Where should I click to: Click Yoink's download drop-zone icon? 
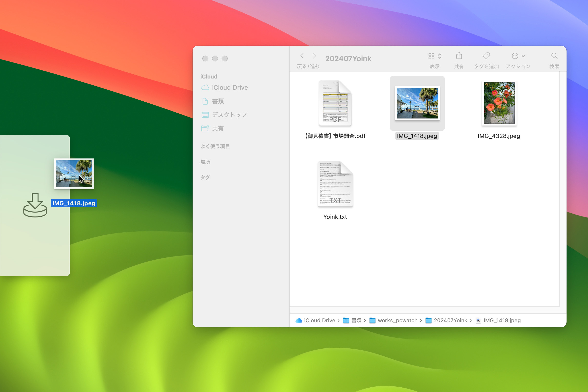tap(35, 205)
